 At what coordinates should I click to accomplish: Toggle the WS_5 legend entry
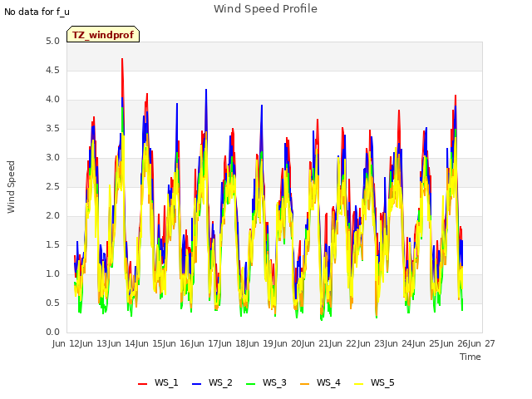[x=374, y=382]
